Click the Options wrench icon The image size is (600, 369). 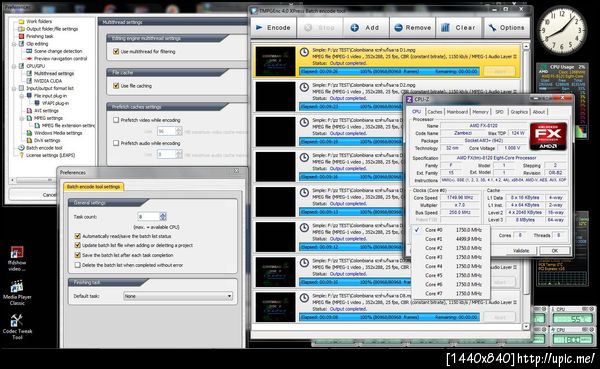point(492,28)
